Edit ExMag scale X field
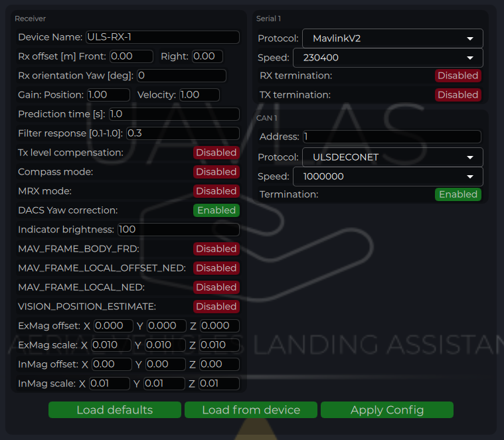 click(111, 345)
